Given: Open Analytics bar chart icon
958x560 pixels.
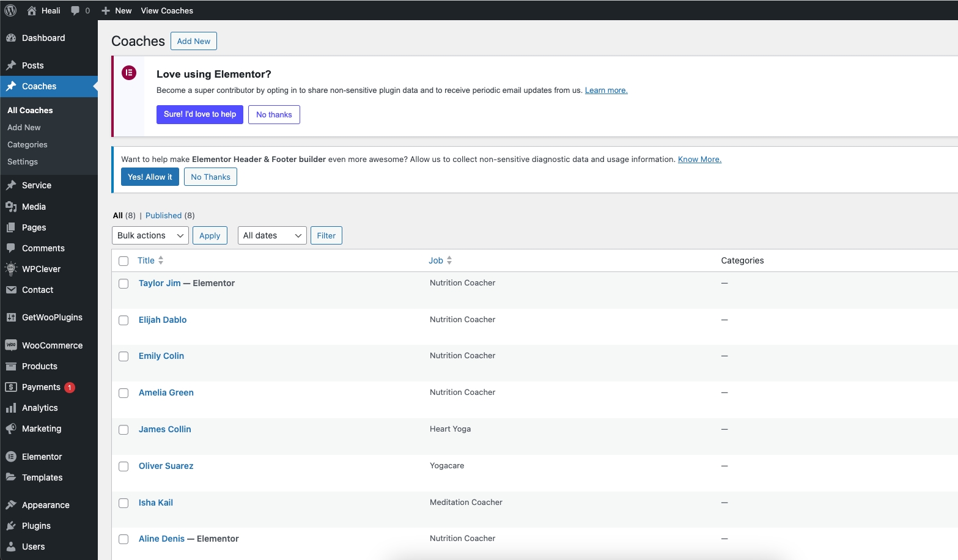Looking at the screenshot, I should click(x=11, y=408).
